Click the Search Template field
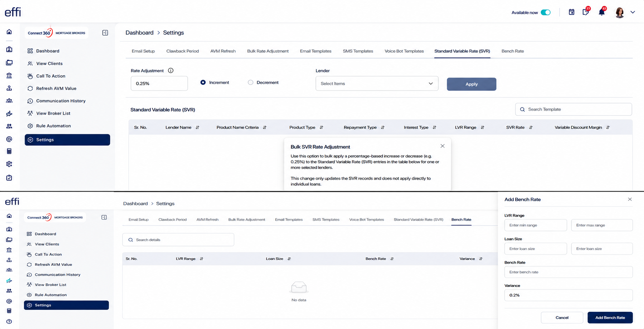The width and height of the screenshot is (644, 329). 574,109
